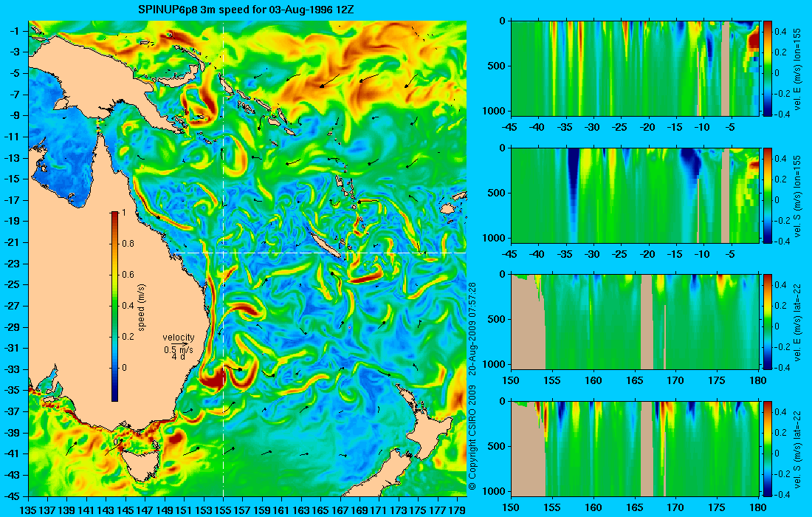Click the colorbar beside 'vel. E (m/s) lat=-22'
This screenshot has width=812, height=517.
[x=768, y=322]
